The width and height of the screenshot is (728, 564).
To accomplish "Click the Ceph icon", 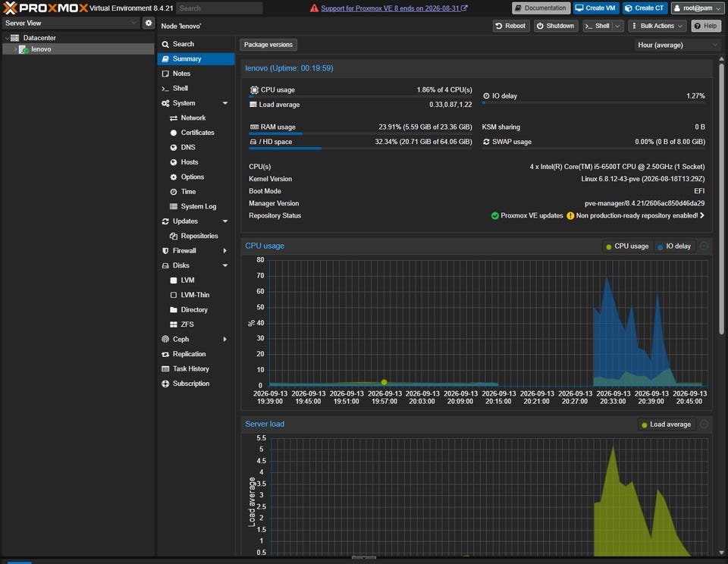I will click(165, 340).
